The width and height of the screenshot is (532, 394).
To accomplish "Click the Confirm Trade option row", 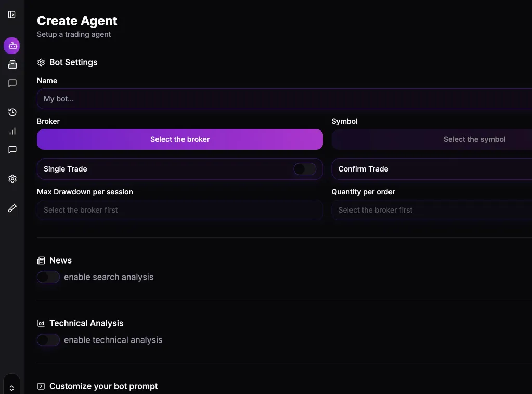I will [x=432, y=169].
